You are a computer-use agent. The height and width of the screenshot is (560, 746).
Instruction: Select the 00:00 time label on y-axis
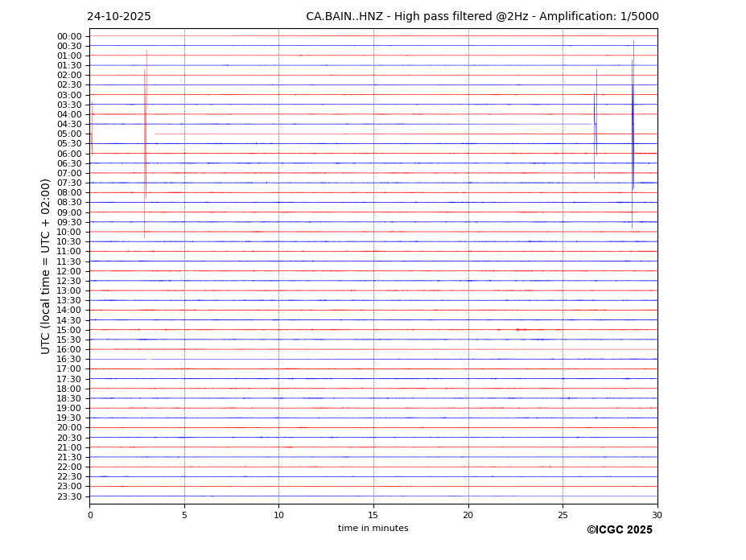point(69,36)
